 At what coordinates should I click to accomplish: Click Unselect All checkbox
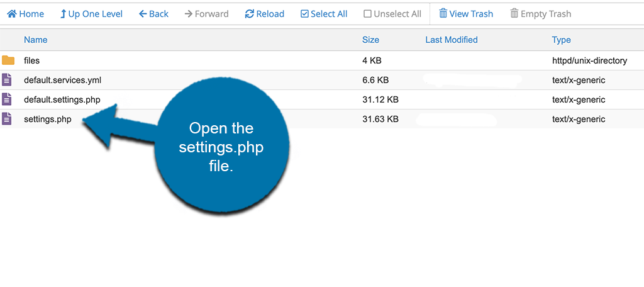tap(392, 14)
